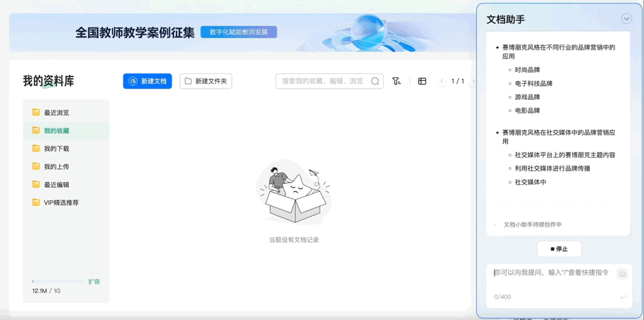Open VIP精选推荐 folder
This screenshot has height=320, width=644.
click(66, 203)
